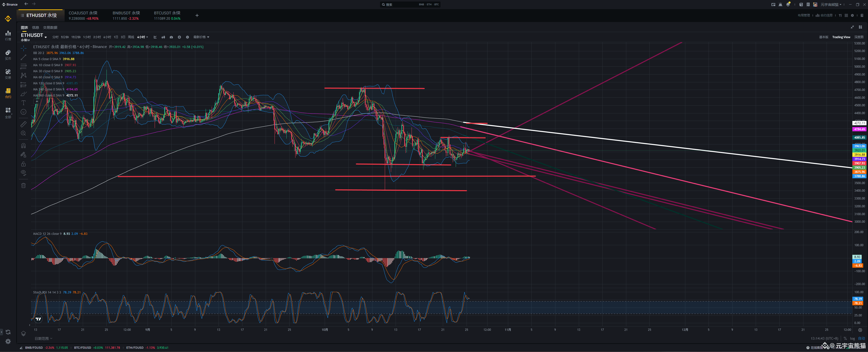Select the crosshair cursor drawing tool
The height and width of the screenshot is (352, 868).
pyautogui.click(x=23, y=48)
